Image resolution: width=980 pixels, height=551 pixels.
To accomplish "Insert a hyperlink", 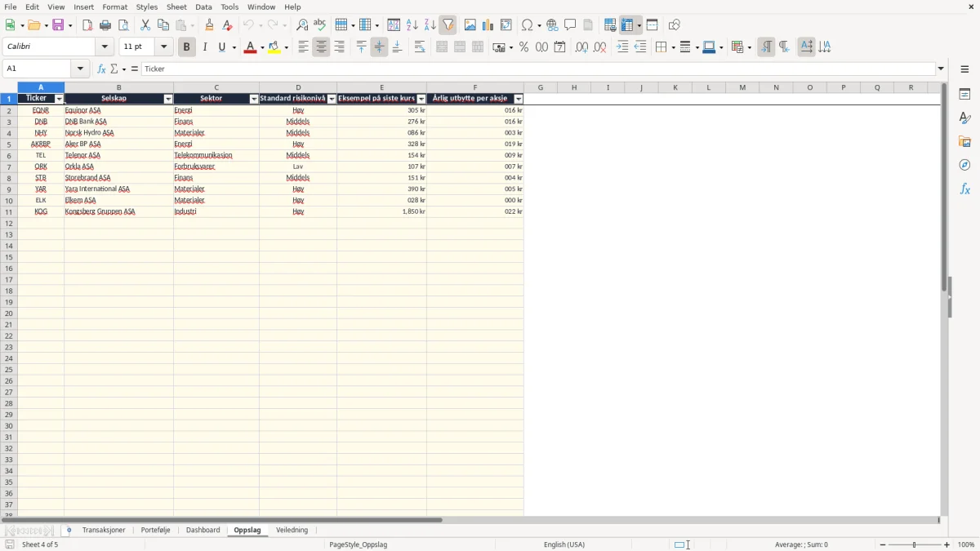I will coord(553,25).
